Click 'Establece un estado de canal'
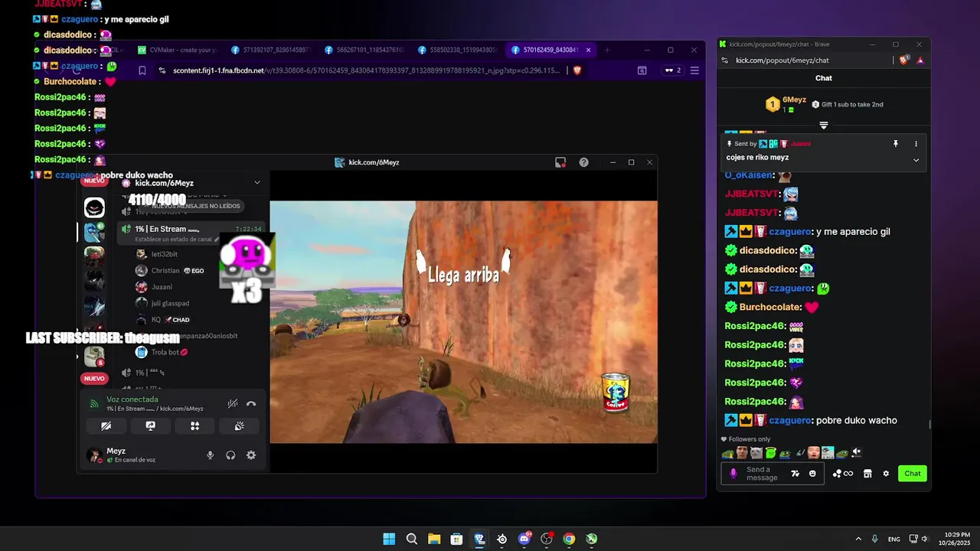980x551 pixels. (173, 240)
